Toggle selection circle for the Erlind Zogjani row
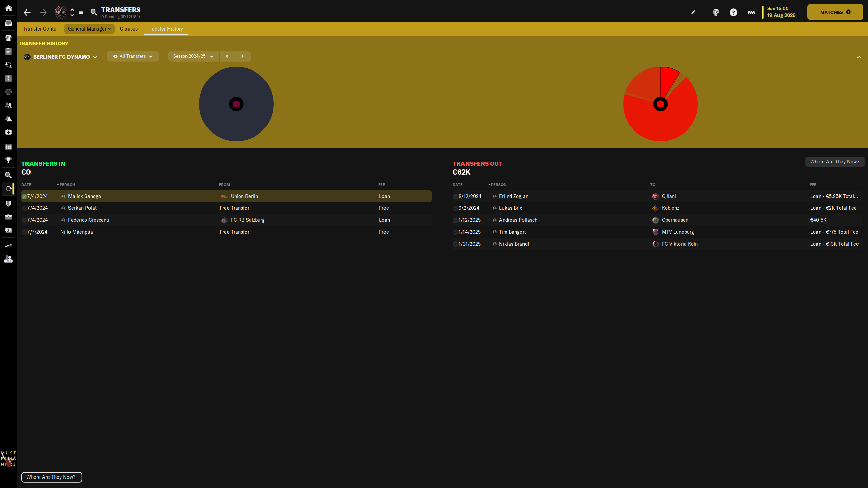The image size is (868, 488). tap(455, 197)
